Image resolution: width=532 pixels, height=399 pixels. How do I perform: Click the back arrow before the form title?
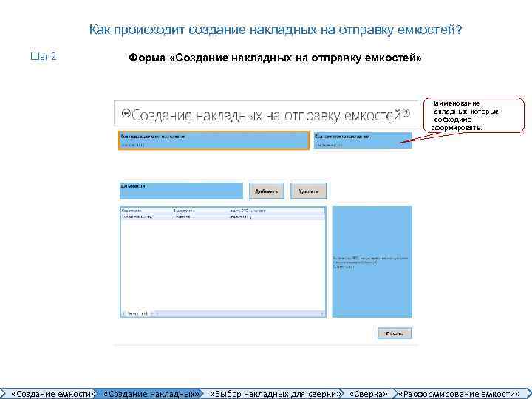pyautogui.click(x=126, y=113)
